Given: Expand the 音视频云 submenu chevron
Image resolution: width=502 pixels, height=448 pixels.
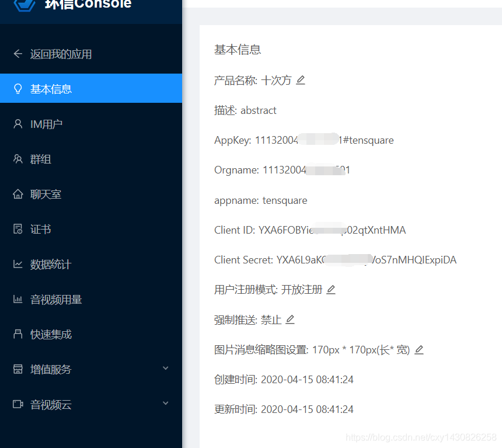Looking at the screenshot, I should coord(166,403).
